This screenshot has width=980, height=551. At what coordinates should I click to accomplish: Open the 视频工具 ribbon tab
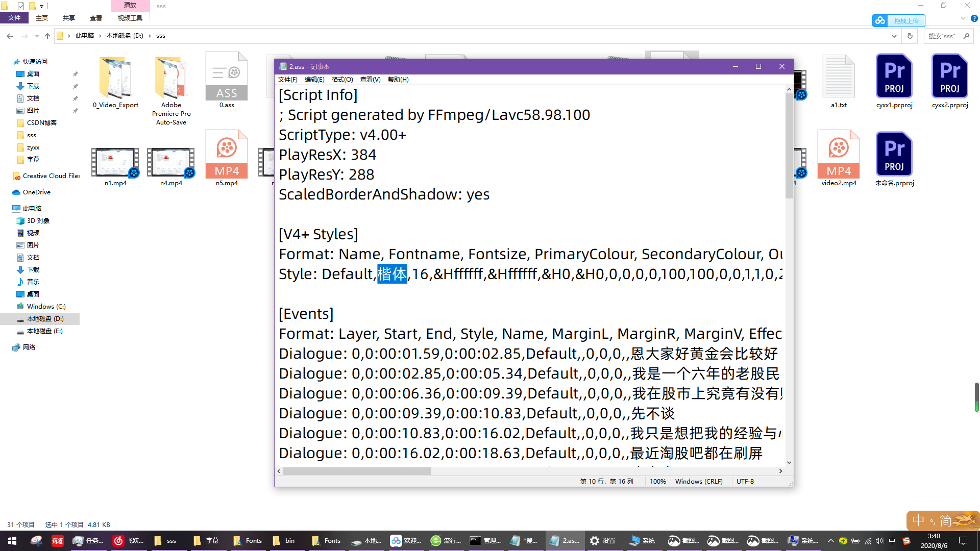click(x=130, y=18)
